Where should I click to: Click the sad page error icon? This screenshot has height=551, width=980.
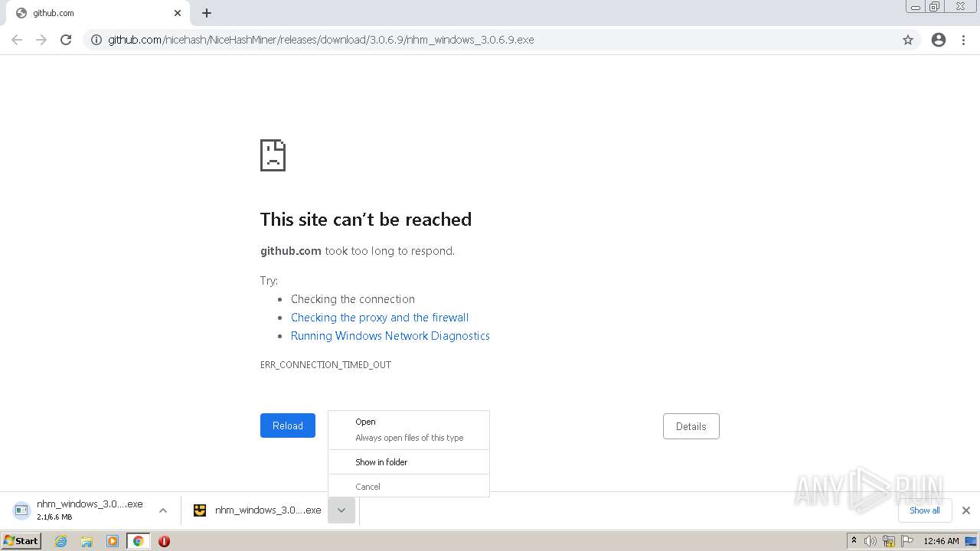(273, 155)
